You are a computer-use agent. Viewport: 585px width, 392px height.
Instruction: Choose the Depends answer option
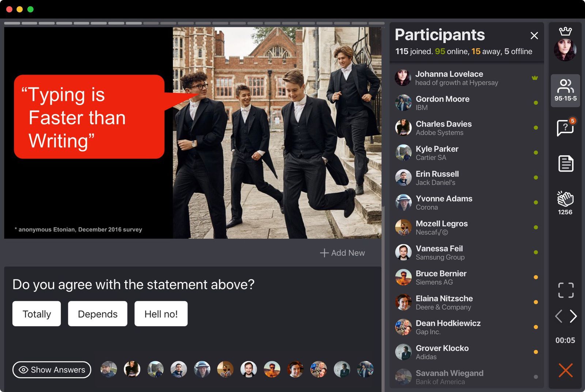98,314
